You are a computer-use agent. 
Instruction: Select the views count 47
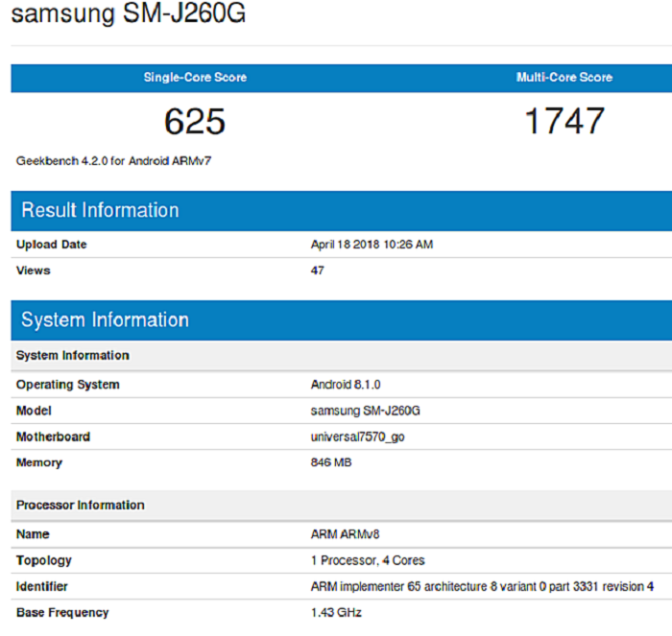tap(317, 271)
